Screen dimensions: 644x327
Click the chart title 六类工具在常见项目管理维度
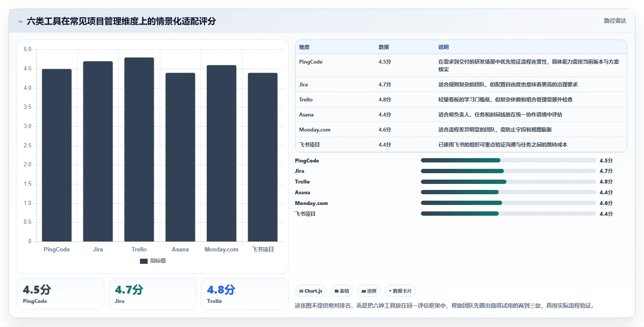pos(121,21)
